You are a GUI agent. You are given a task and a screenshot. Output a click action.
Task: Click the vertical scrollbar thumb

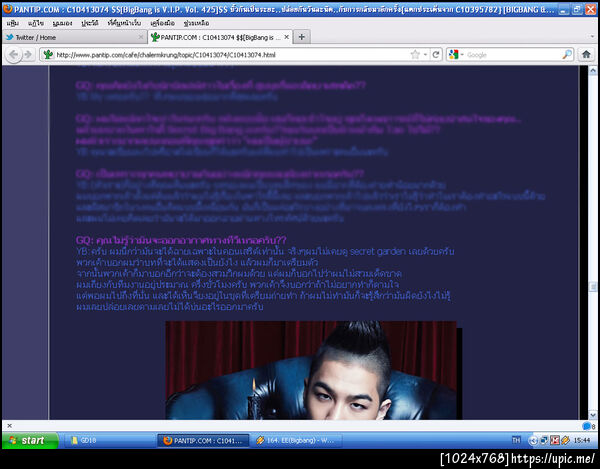(x=593, y=287)
